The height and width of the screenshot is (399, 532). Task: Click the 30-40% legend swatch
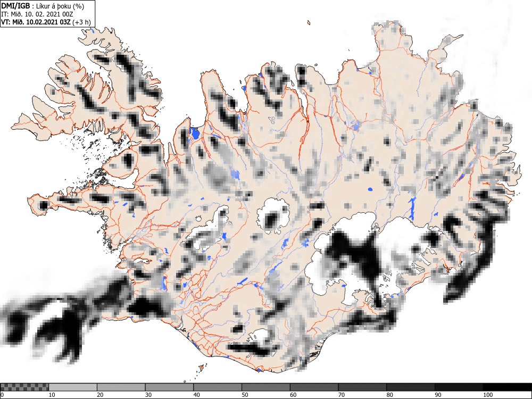pos(169,387)
